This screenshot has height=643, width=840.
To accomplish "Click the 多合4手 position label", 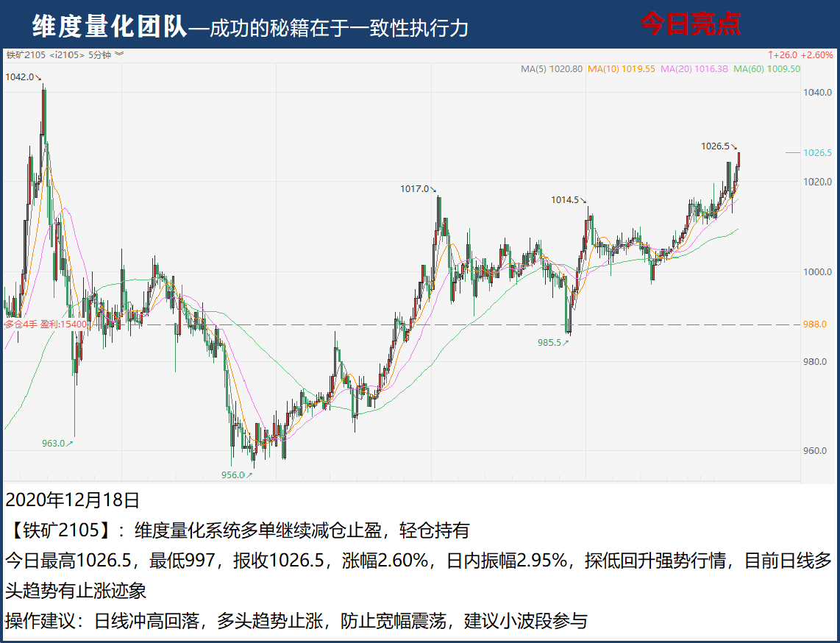I will pyautogui.click(x=21, y=324).
